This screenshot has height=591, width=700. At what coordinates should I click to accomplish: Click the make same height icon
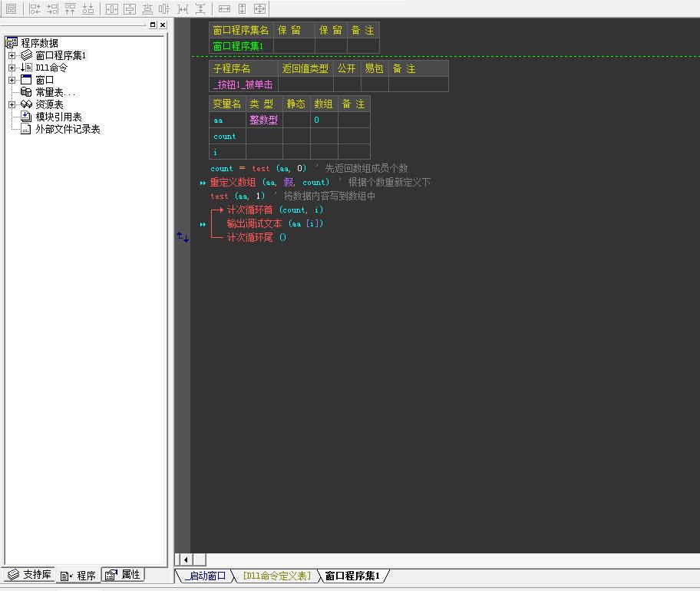[x=242, y=8]
